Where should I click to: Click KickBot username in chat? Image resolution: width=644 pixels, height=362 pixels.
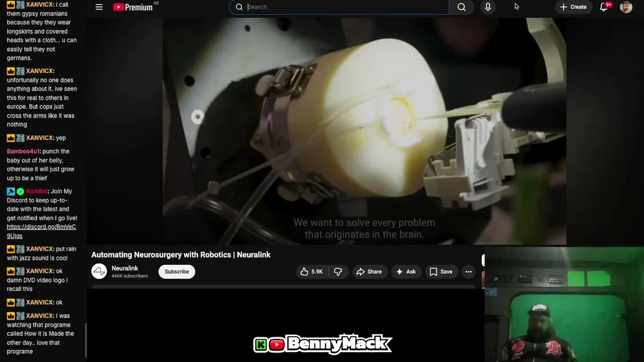pos(37,191)
